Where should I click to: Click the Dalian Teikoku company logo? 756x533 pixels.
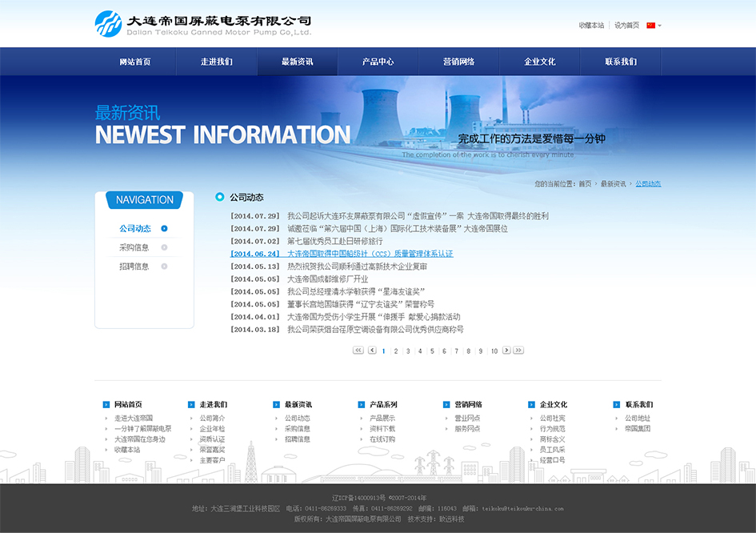tap(202, 24)
